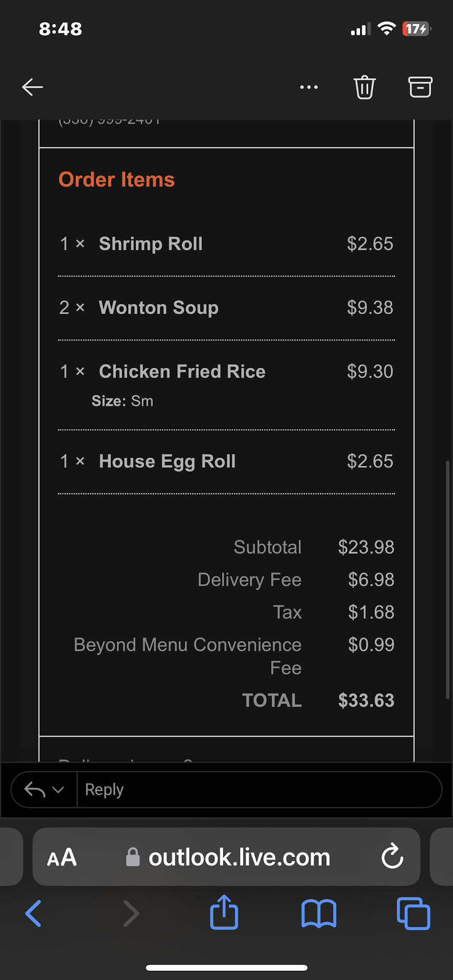453x980 pixels.
Task: Reload page with Safari refresh icon
Action: tap(392, 857)
